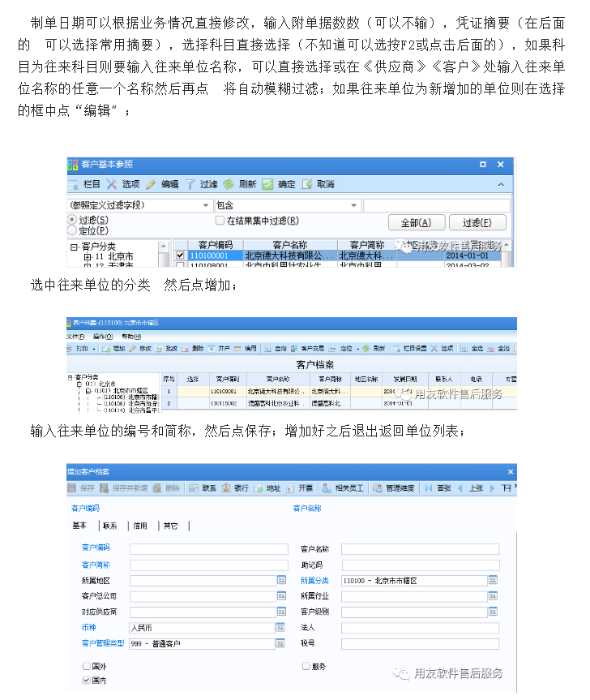590x700 pixels.
Task: Click the 过滤(F) button
Action: click(x=477, y=223)
